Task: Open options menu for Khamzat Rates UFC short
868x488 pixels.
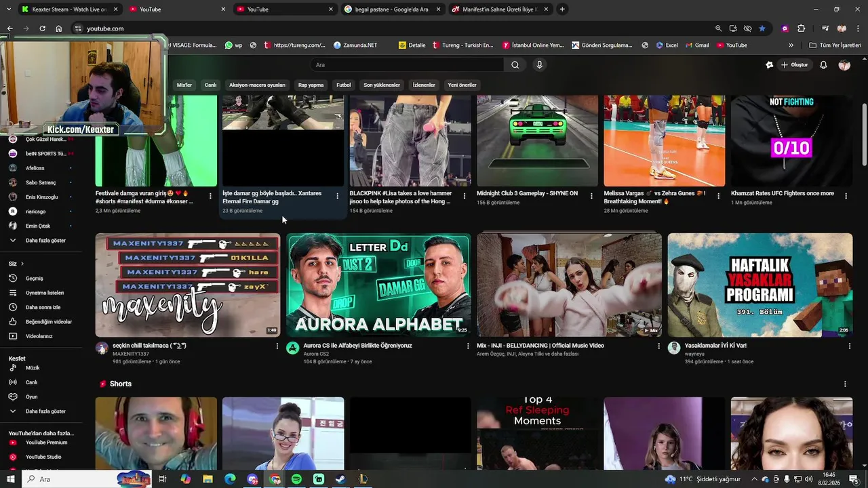Action: 846,196
